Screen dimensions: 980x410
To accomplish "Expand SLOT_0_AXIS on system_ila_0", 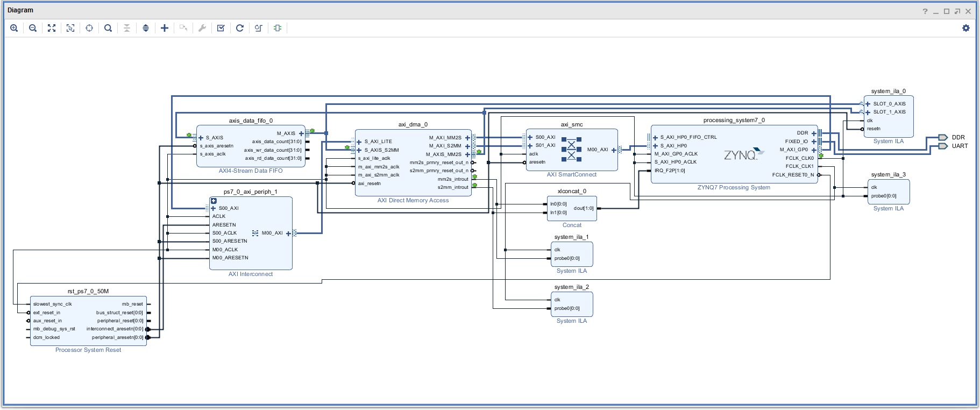I will tap(868, 104).
